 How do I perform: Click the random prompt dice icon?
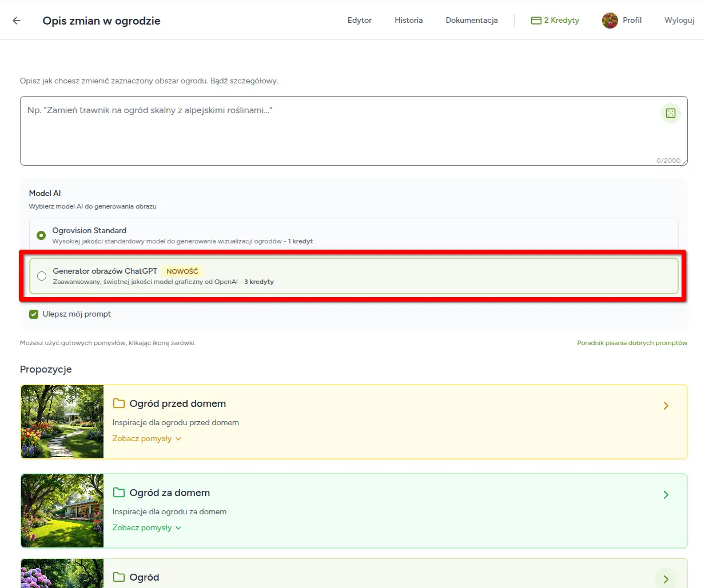pyautogui.click(x=670, y=113)
